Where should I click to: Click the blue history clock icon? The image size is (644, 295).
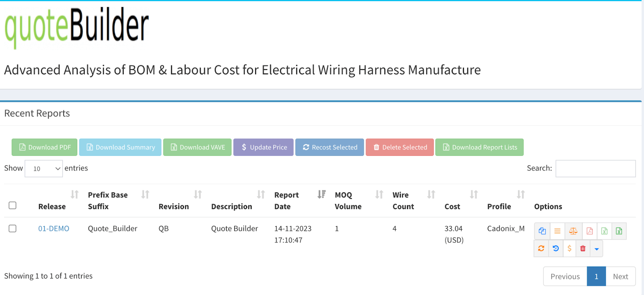(555, 248)
